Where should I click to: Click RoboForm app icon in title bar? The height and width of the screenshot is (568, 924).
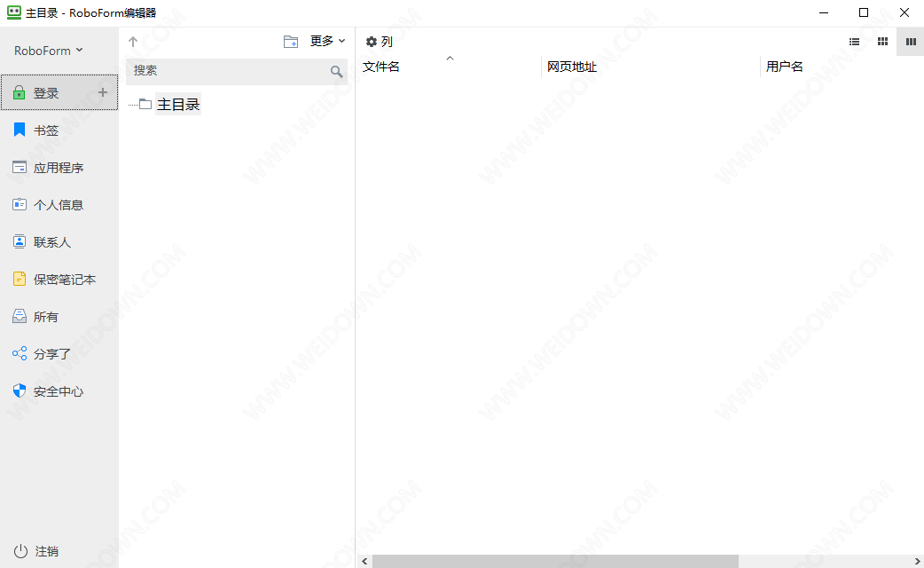point(13,12)
